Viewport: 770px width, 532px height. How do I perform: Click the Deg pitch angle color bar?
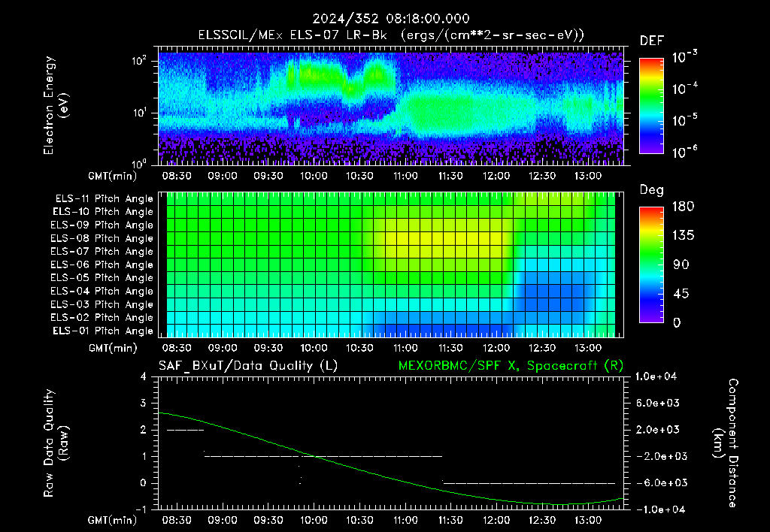click(651, 264)
